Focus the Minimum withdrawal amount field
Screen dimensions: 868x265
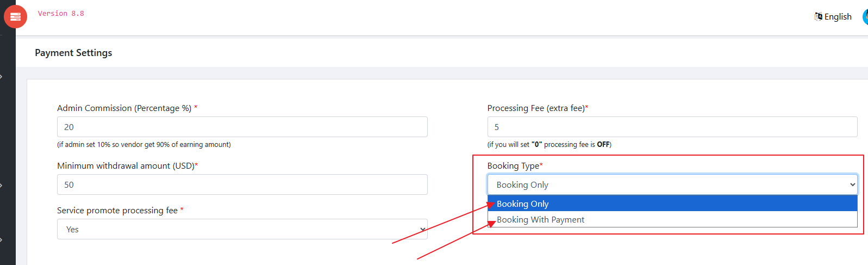(x=242, y=184)
